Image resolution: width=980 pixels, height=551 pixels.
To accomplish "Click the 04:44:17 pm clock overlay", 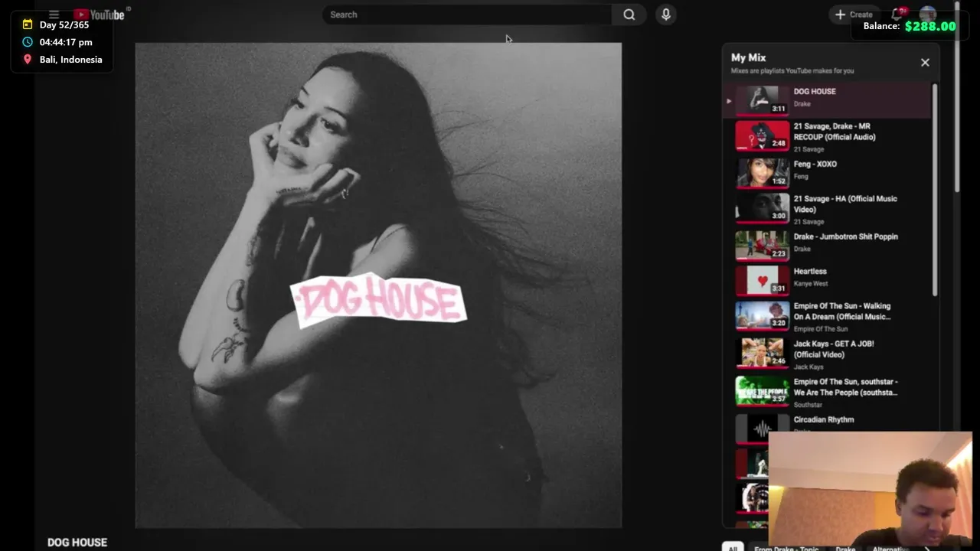I will tap(58, 42).
